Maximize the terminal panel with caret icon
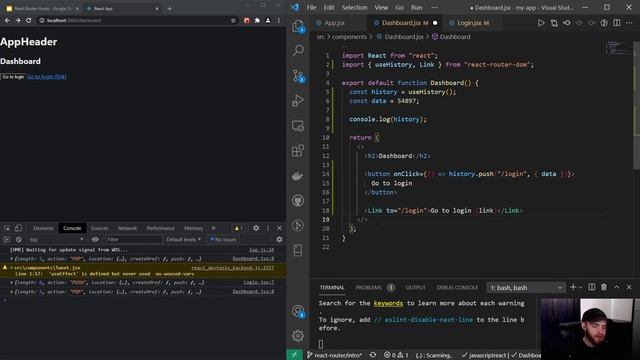 click(x=617, y=287)
